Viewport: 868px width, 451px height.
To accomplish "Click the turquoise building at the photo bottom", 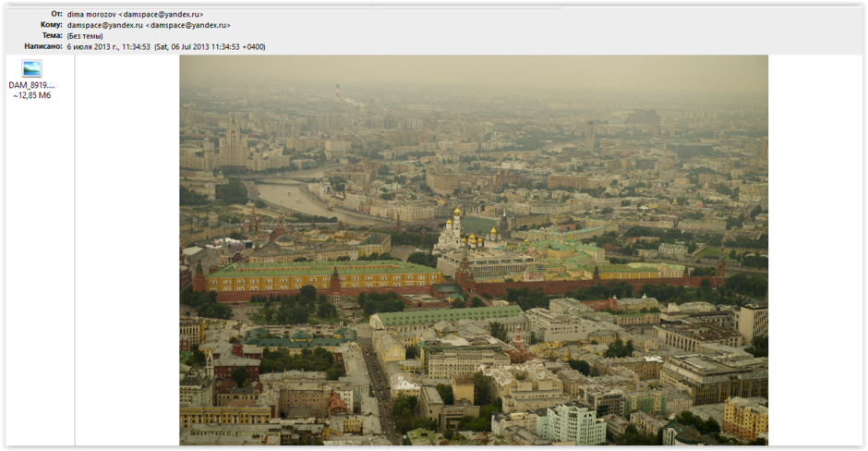I will (x=574, y=424).
